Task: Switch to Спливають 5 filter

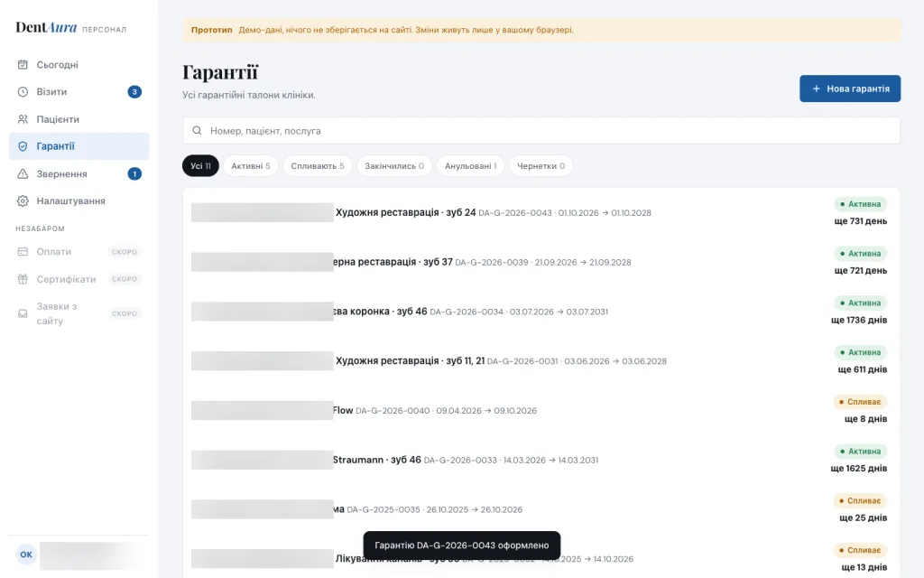Action: [317, 166]
